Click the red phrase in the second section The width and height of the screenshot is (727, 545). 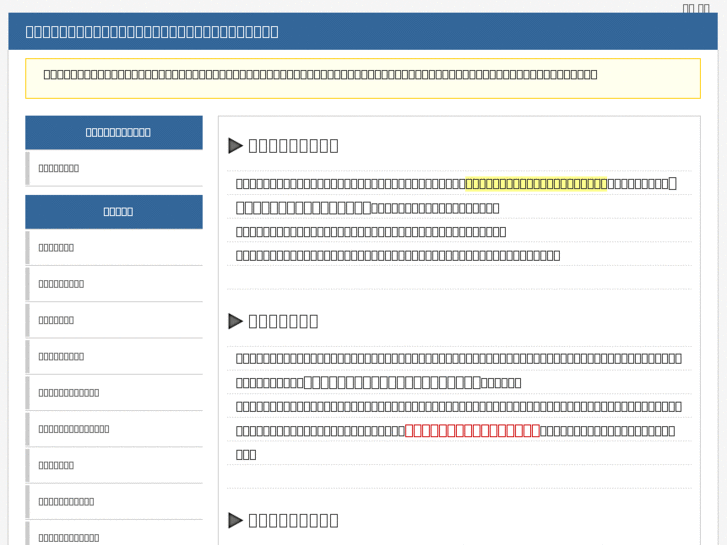[472, 430]
